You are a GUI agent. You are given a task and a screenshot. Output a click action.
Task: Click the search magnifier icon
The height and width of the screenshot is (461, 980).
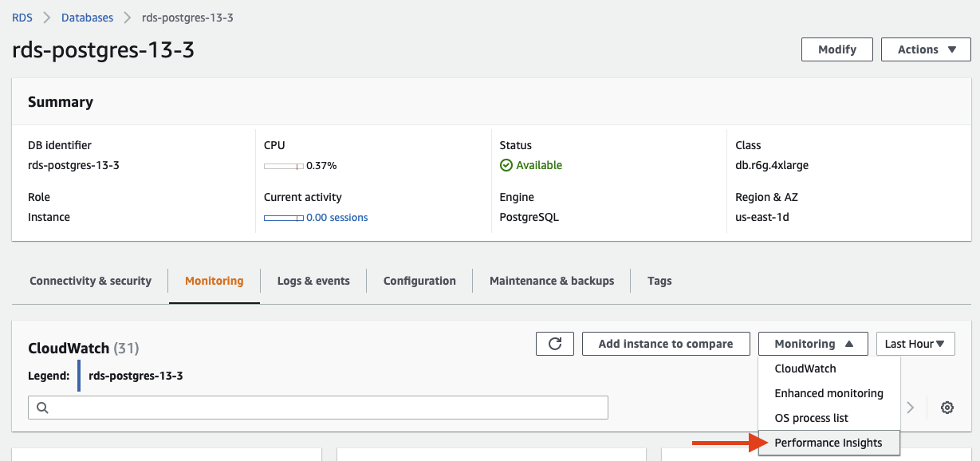pyautogui.click(x=43, y=408)
